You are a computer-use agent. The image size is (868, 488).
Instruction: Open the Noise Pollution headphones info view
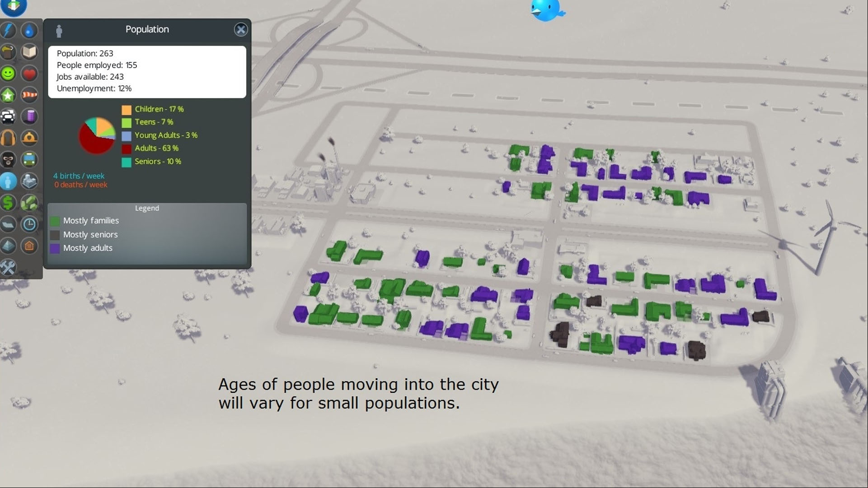[x=8, y=138]
